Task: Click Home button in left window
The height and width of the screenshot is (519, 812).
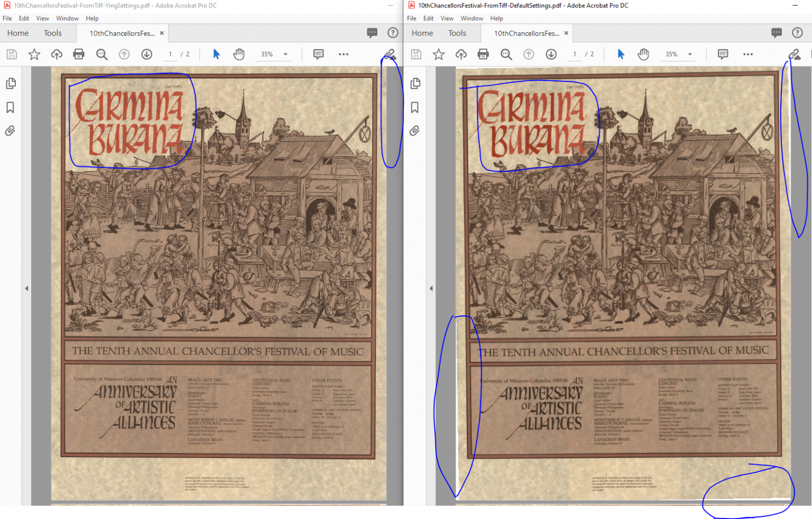Action: point(18,33)
